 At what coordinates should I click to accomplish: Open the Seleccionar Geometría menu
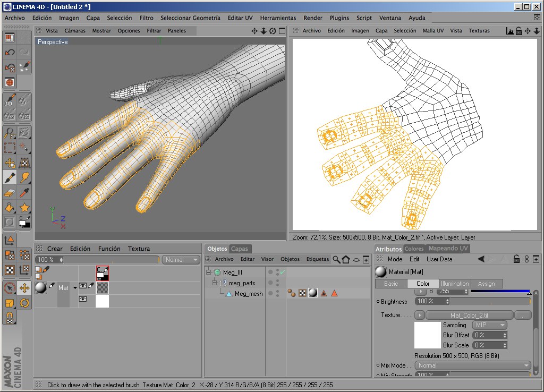point(190,18)
